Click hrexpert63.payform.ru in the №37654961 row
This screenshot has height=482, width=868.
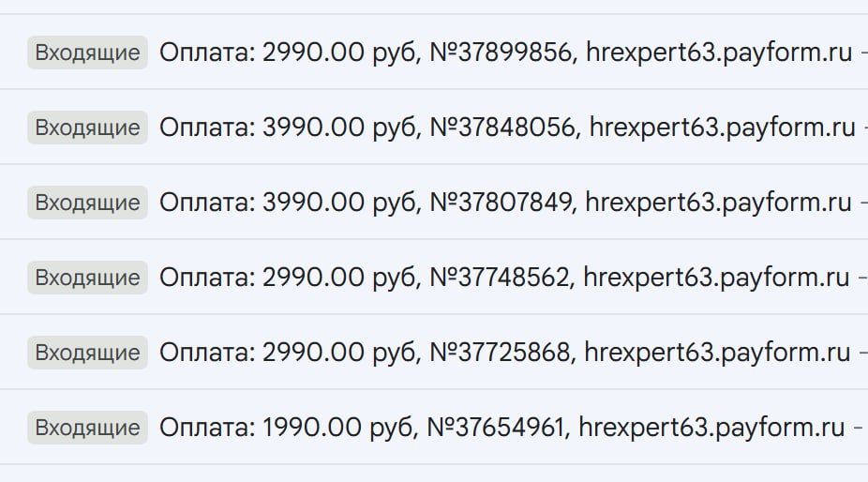pos(711,429)
